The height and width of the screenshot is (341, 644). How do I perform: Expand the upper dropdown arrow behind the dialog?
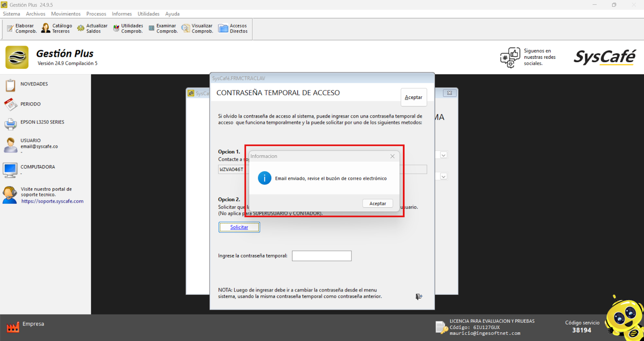444,155
